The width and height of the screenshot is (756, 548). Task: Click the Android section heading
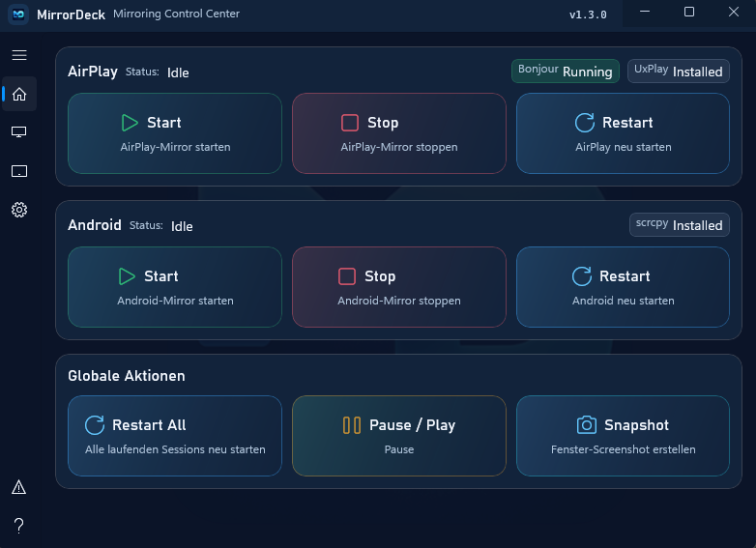(95, 225)
